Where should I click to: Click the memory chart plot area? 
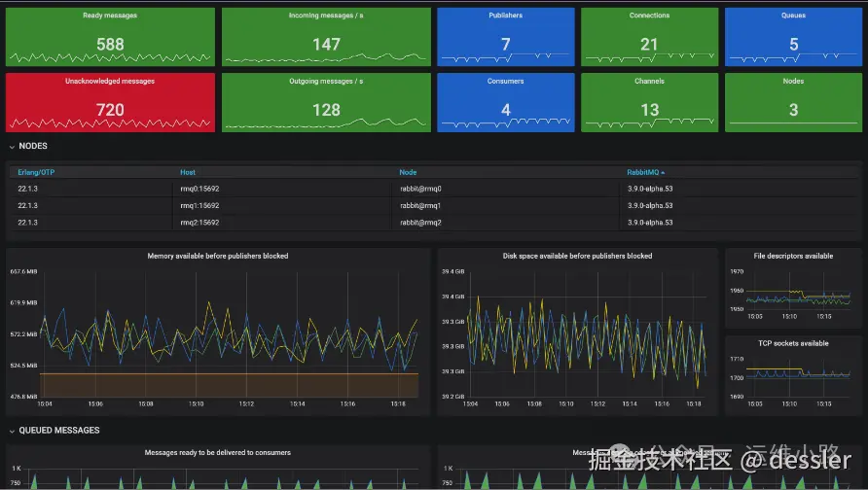(230, 334)
